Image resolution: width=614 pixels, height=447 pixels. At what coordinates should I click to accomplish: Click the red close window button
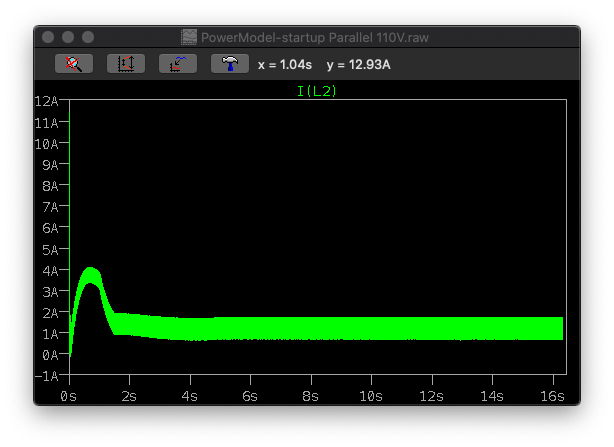[x=48, y=37]
